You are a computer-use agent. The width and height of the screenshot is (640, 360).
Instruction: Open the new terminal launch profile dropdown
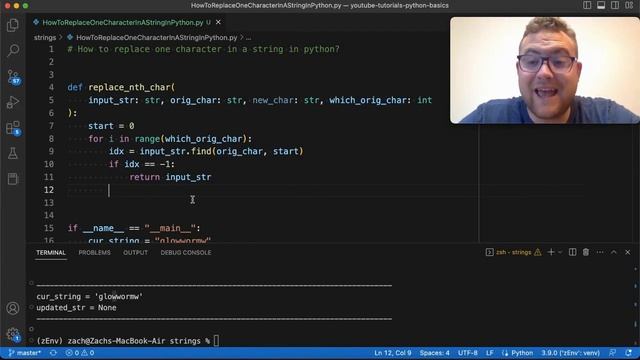[560, 252]
